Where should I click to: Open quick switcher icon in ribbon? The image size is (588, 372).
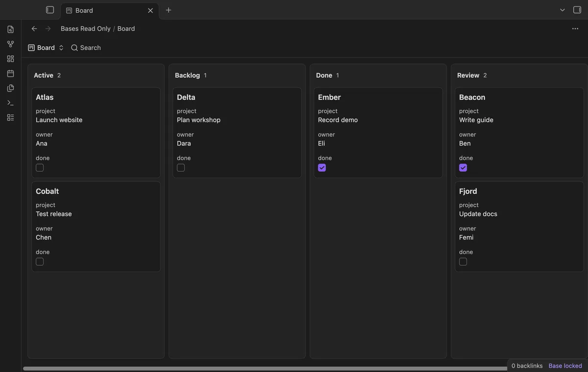point(11,29)
